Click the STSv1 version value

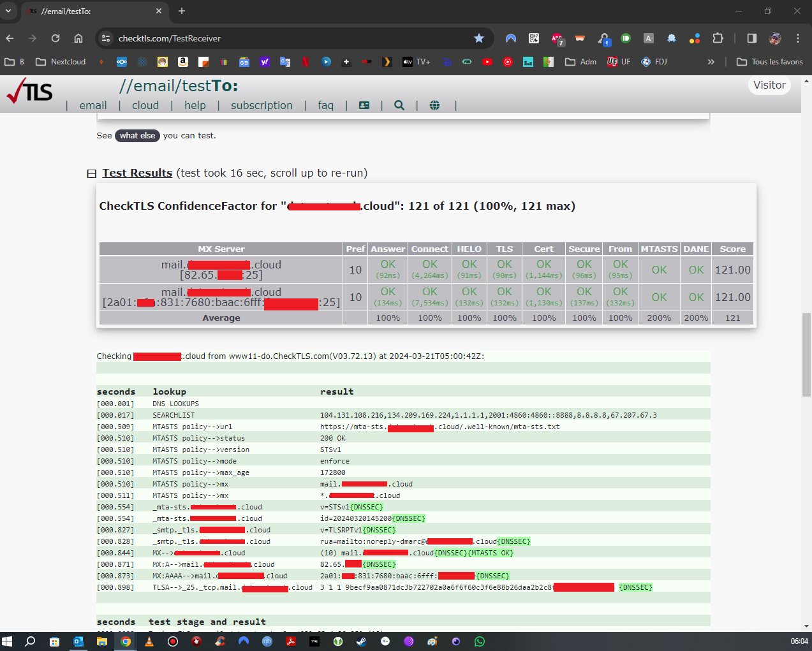click(330, 450)
